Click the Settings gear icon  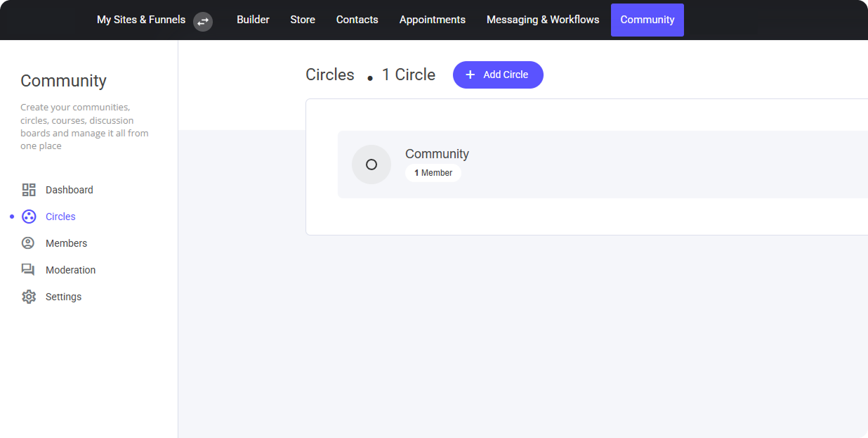pos(29,297)
